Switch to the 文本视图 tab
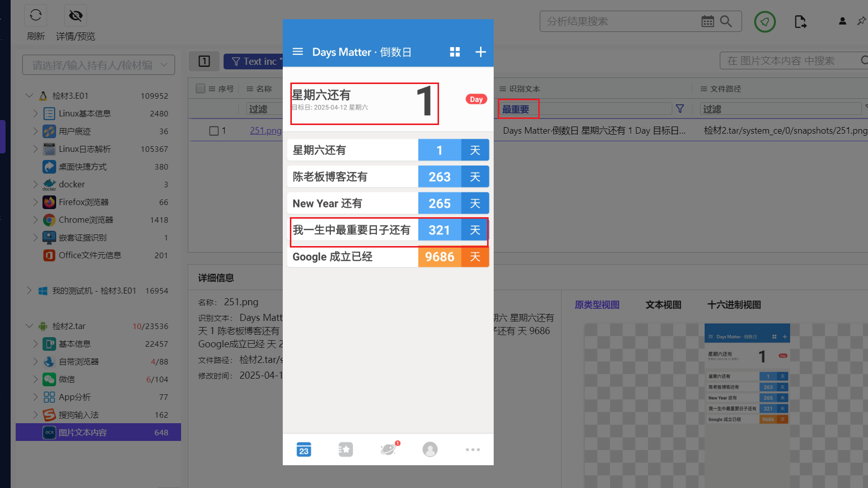Screen dimensions: 868x488 click(x=663, y=305)
